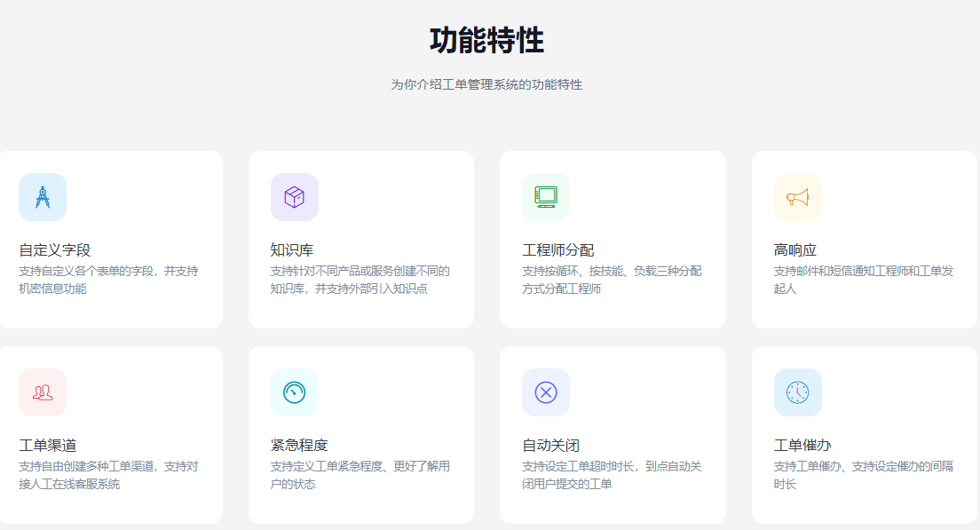Image resolution: width=980 pixels, height=530 pixels.
Task: Select the clock icon for 工单催办
Action: click(797, 392)
